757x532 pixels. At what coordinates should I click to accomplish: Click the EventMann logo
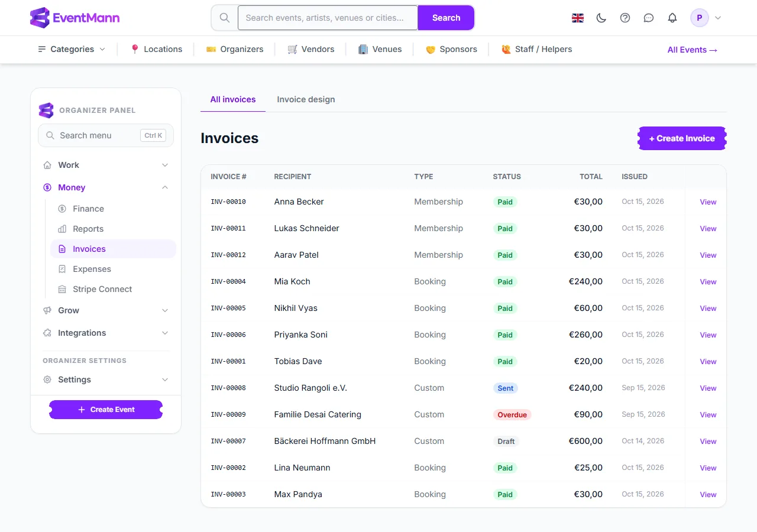(x=75, y=18)
